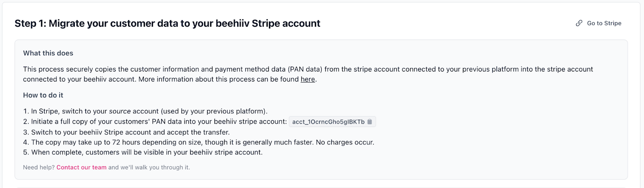Click instruction 3 about accepting the transfer

click(130, 132)
